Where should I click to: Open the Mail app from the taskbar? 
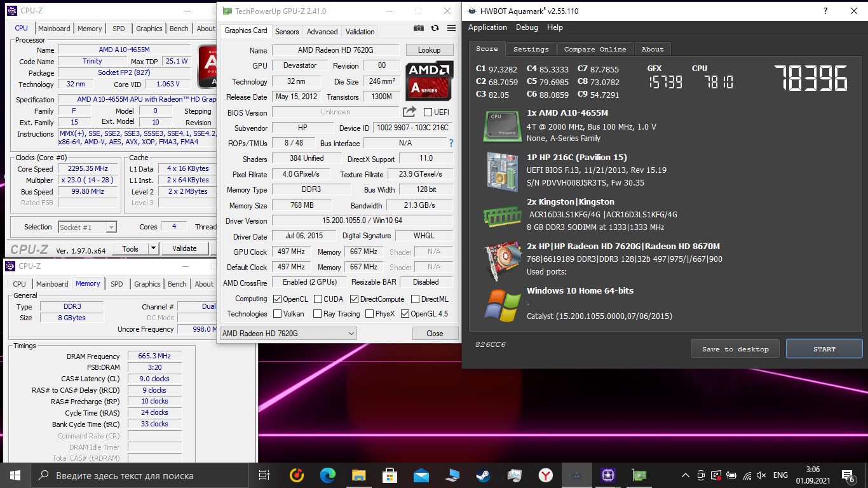(421, 475)
